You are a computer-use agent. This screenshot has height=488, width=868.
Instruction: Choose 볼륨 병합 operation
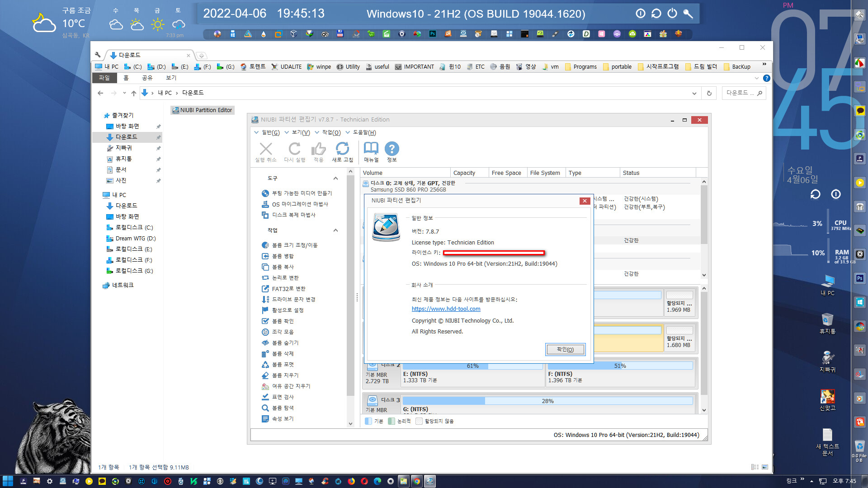(278, 256)
